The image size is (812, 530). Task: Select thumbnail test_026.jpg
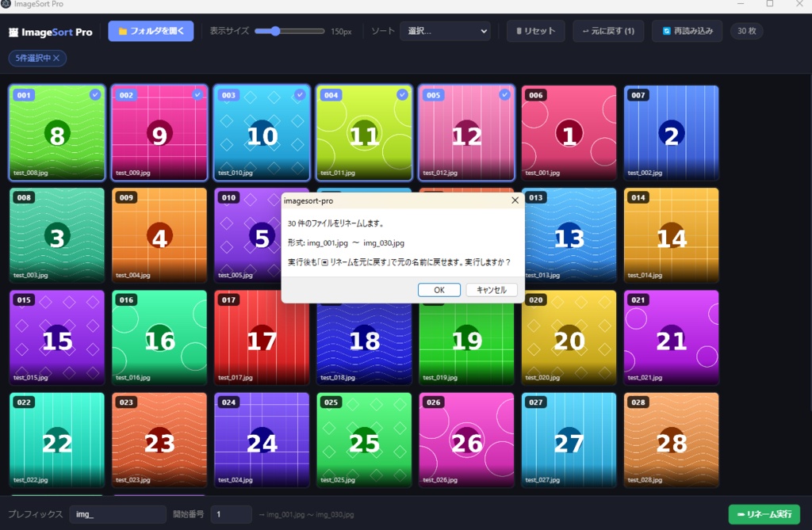pos(466,440)
